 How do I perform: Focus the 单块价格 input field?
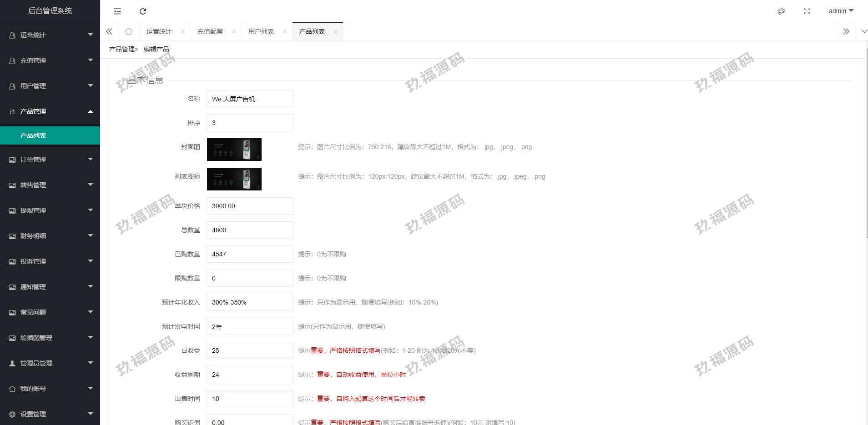tap(250, 206)
